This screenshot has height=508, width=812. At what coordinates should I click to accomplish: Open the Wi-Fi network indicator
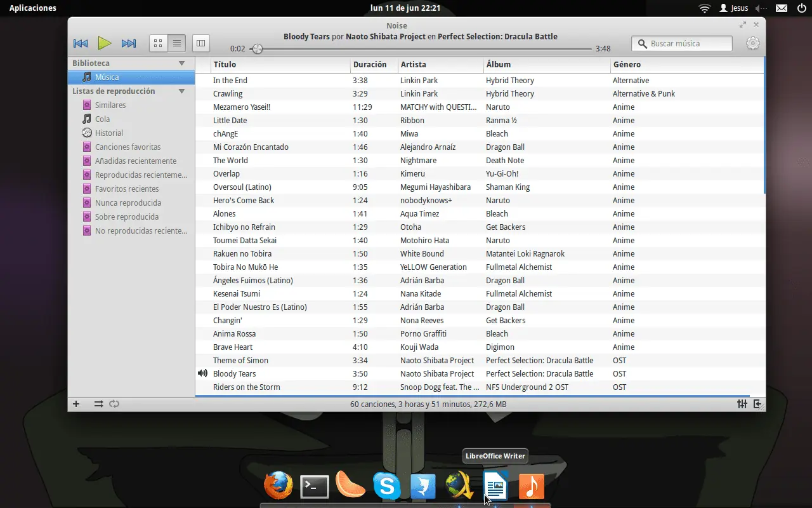pos(704,8)
